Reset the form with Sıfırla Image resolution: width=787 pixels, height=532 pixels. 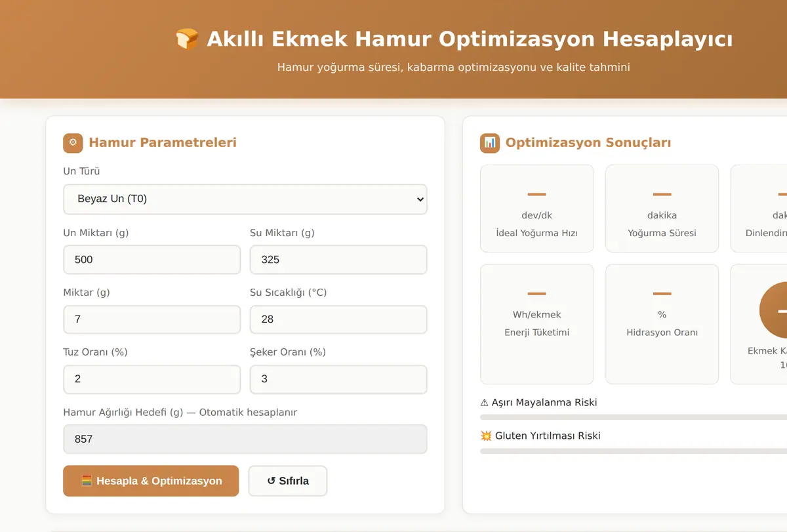coord(288,481)
